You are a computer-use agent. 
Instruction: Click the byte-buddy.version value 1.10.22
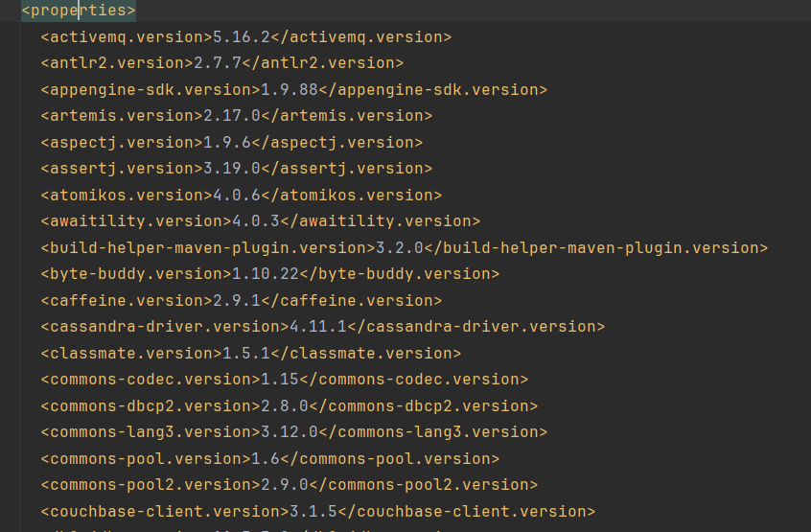click(x=266, y=274)
